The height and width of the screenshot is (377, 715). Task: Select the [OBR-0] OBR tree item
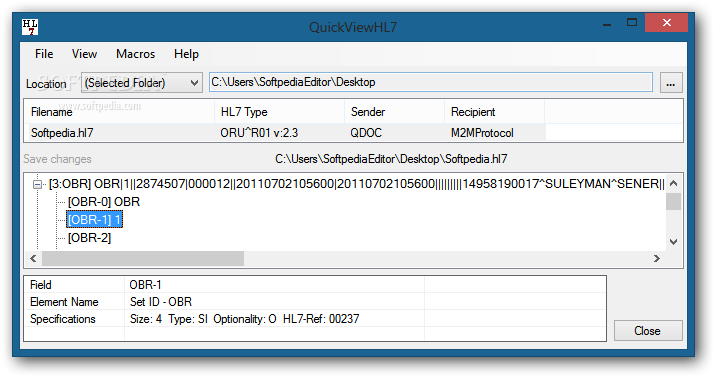[104, 201]
